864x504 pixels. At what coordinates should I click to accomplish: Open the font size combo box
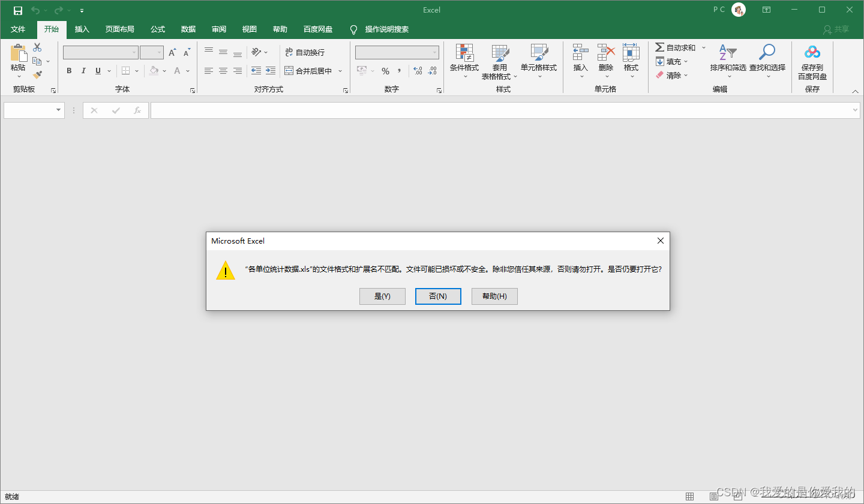152,53
